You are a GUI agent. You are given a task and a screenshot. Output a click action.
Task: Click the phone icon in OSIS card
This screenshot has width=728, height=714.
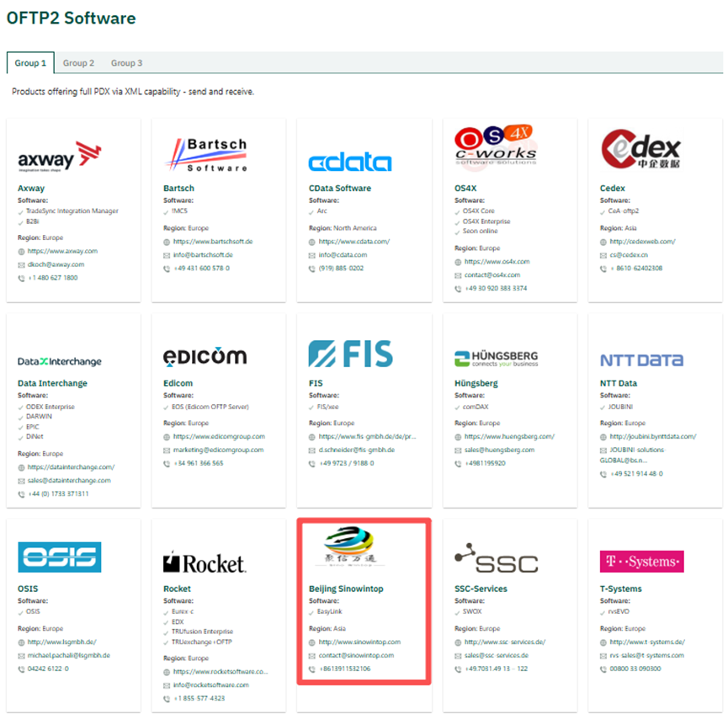21,669
